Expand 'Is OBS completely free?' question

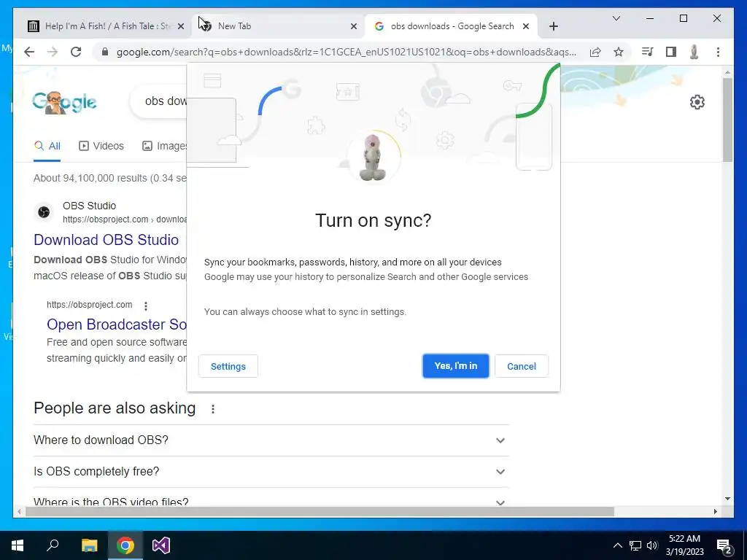pyautogui.click(x=271, y=472)
